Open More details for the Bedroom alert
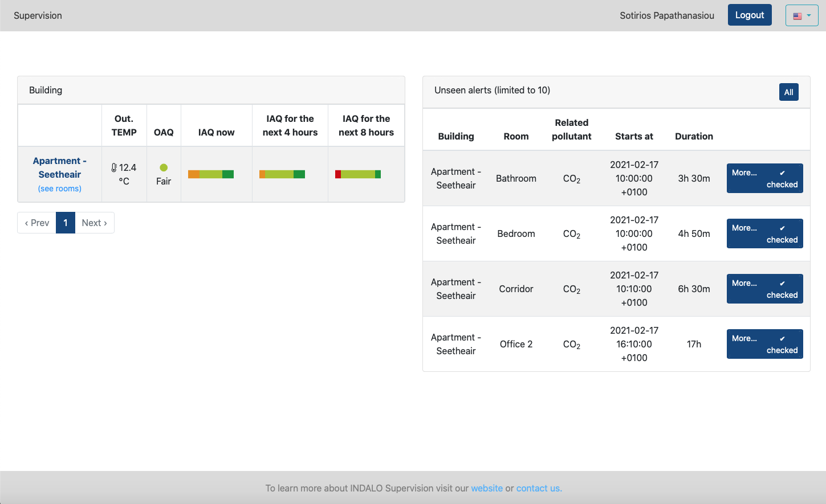826x504 pixels. click(x=744, y=228)
